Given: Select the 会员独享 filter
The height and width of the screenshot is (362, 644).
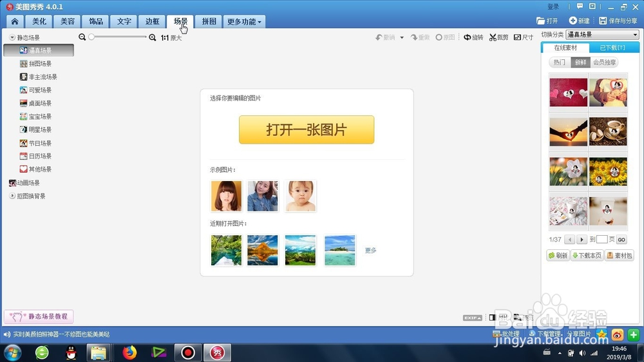Looking at the screenshot, I should pos(604,62).
